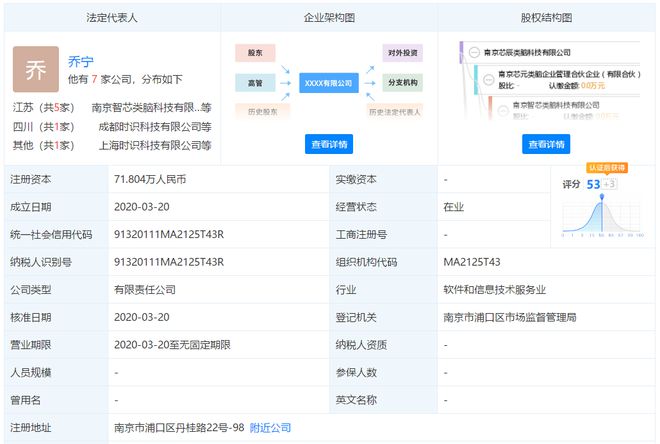Click the score value 53

pyautogui.click(x=593, y=184)
